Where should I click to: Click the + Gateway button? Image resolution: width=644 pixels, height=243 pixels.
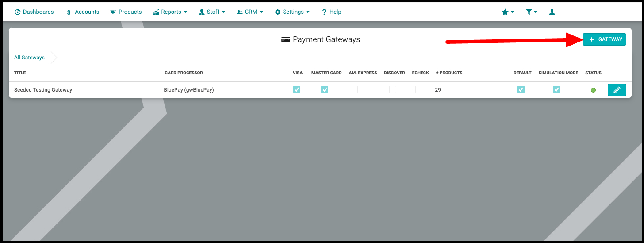(x=604, y=39)
